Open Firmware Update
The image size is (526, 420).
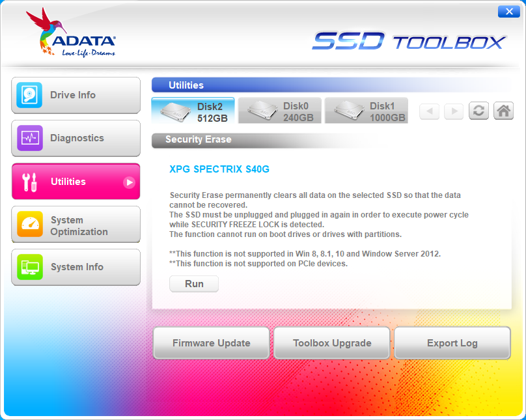[212, 343]
